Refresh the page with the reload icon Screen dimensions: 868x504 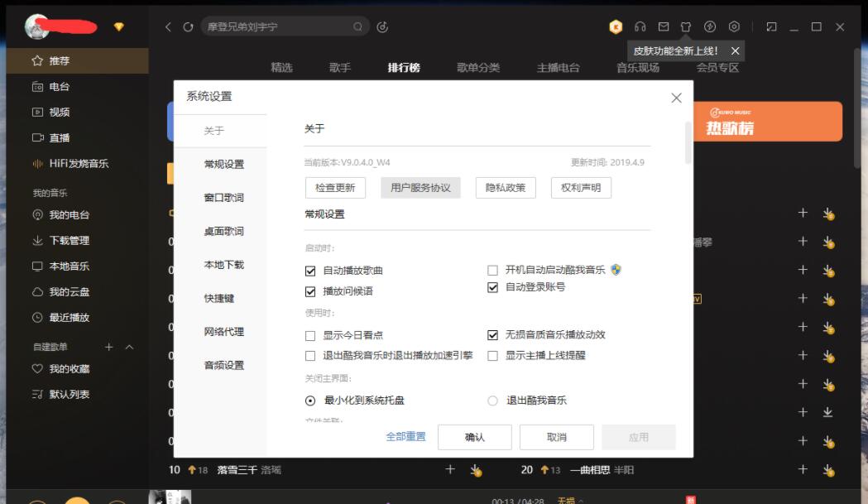pyautogui.click(x=188, y=26)
